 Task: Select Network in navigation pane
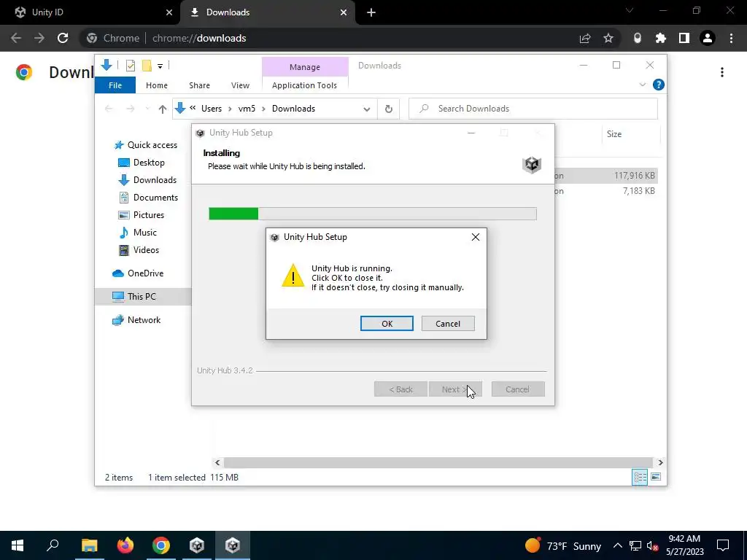click(136, 320)
